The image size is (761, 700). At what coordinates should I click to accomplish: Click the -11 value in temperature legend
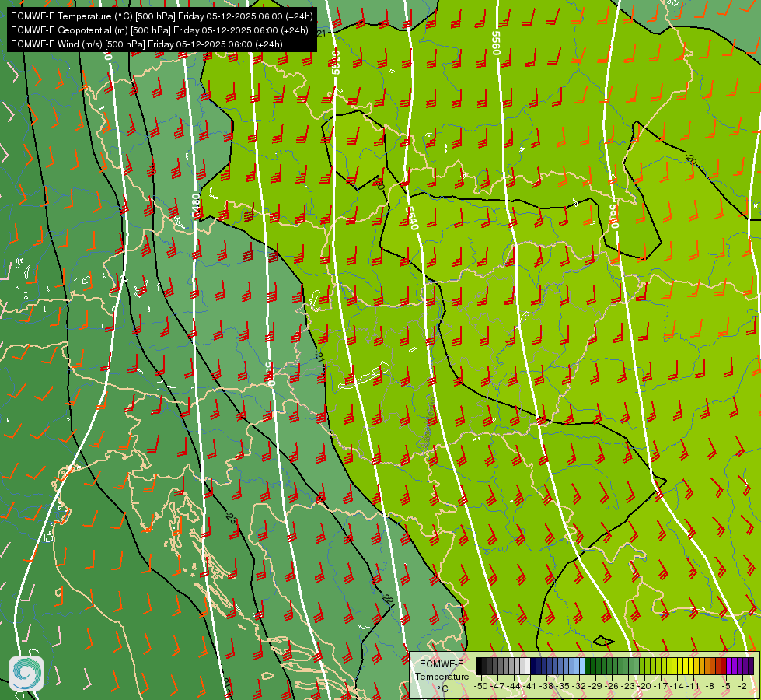693,686
